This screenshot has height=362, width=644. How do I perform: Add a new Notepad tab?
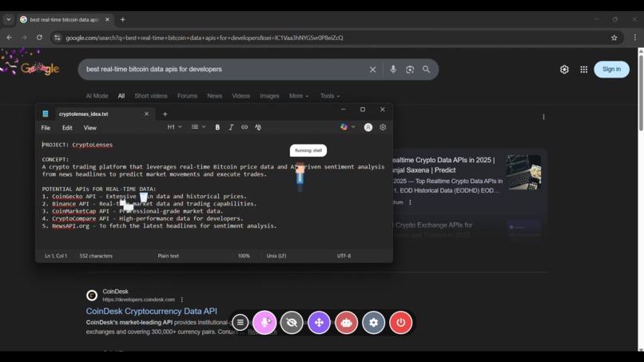[x=165, y=114]
